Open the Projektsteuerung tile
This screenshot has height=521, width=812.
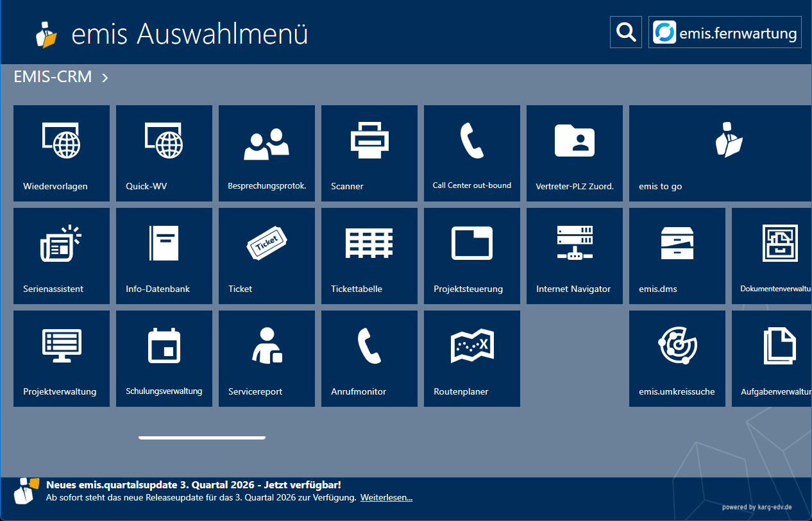(x=472, y=256)
